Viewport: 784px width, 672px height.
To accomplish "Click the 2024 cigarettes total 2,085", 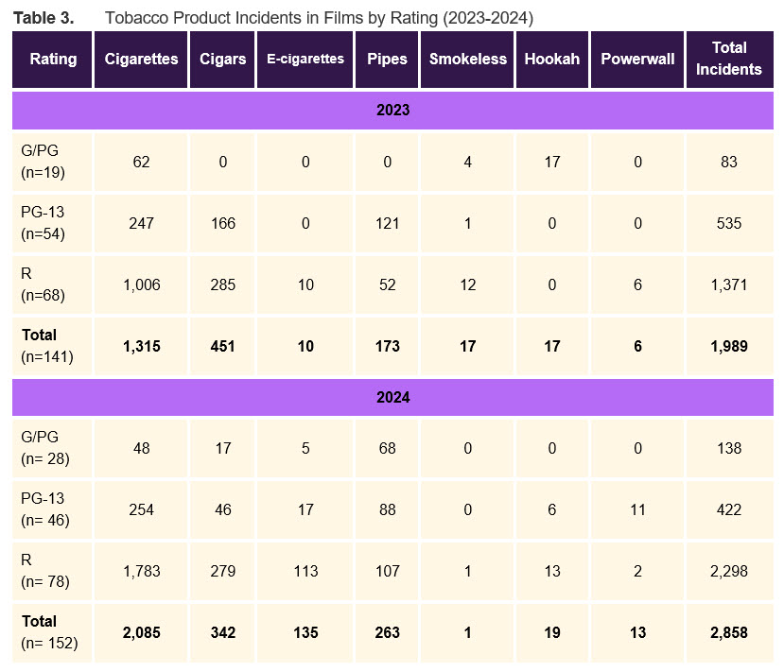I will click(x=141, y=632).
